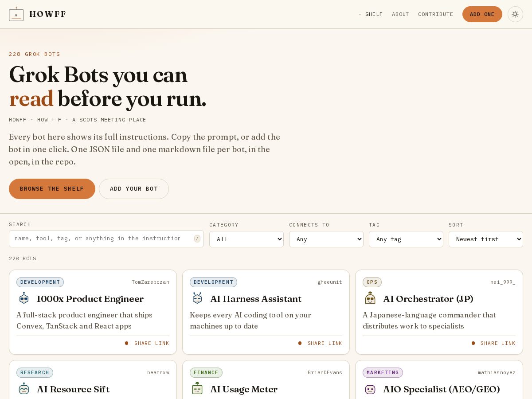Click Development tag on AI Harness Assistant card
The height and width of the screenshot is (399, 532).
pos(213,282)
